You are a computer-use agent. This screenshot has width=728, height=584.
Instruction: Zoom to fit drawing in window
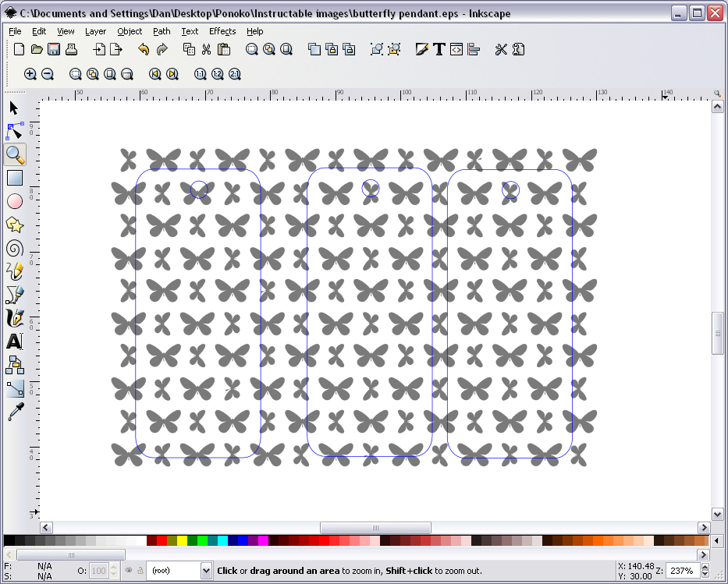coord(94,74)
